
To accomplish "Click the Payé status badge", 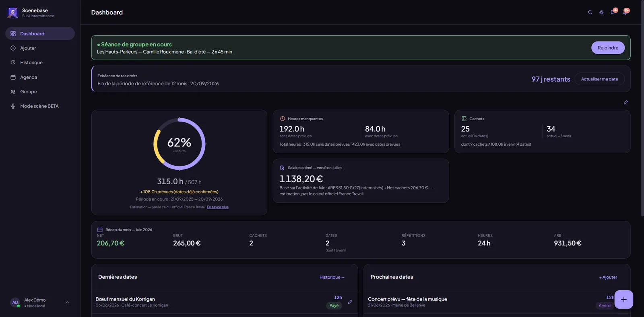I will 334,305.
